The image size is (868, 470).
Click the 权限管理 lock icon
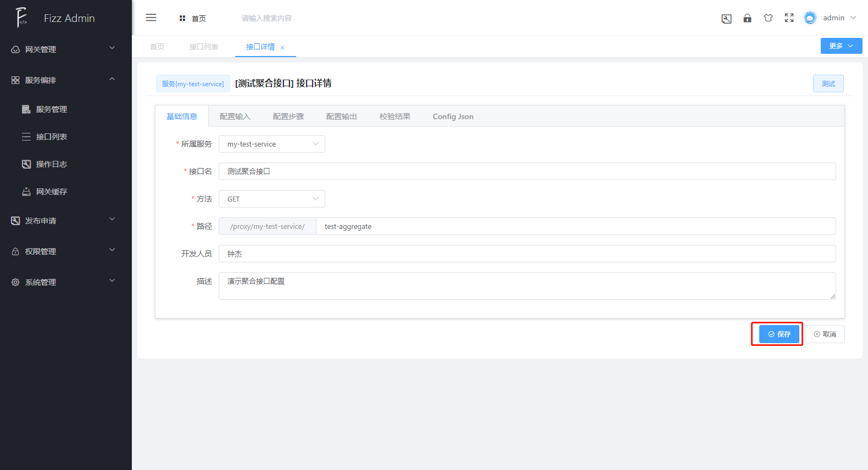coord(15,251)
